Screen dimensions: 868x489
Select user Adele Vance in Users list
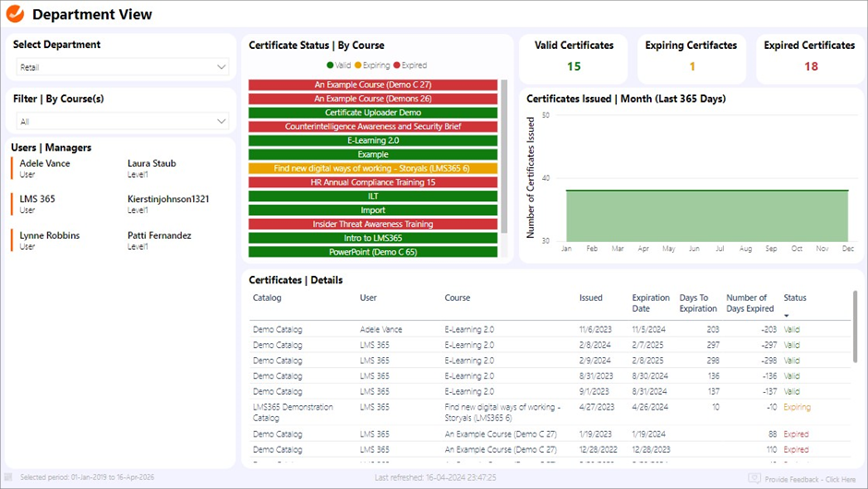point(44,164)
